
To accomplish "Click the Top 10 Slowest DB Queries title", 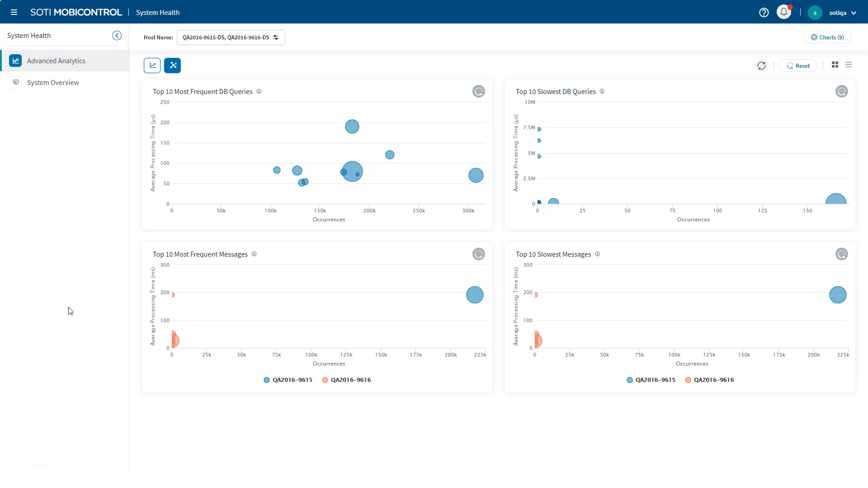I will click(x=556, y=92).
